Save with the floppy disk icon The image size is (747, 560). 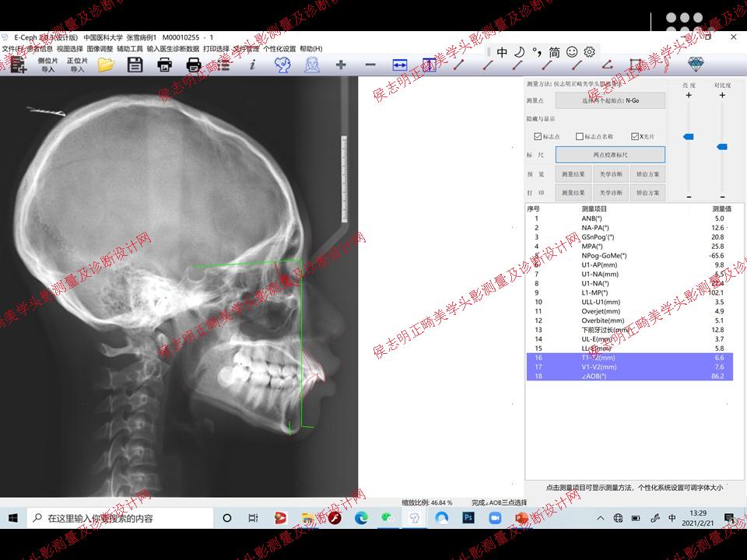point(135,65)
